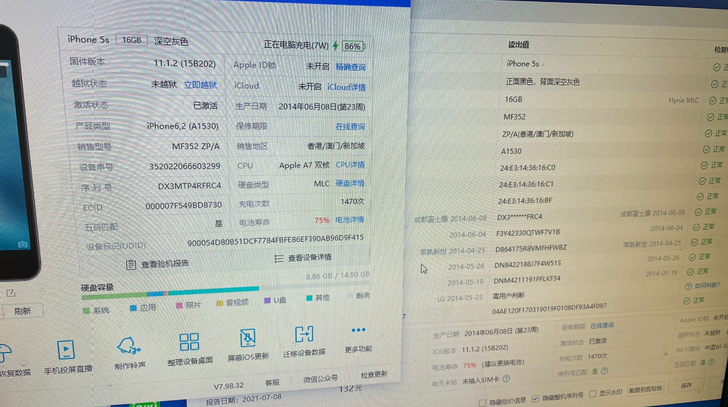Click help icon beside 序列号匹配

[604, 371]
